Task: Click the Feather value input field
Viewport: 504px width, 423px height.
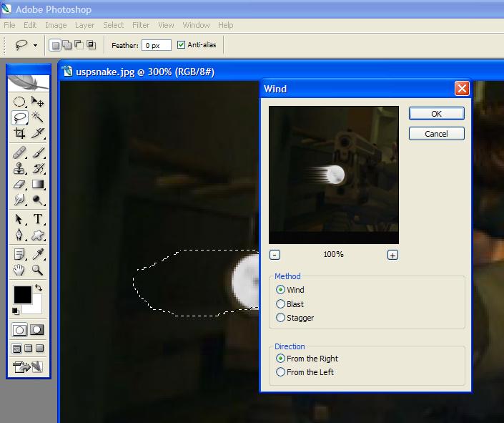Action: click(156, 45)
